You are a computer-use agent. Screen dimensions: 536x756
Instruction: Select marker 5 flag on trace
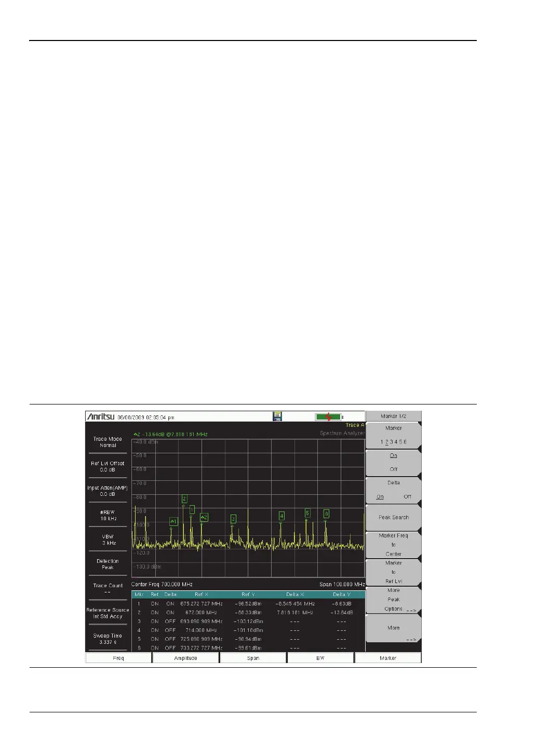[307, 513]
